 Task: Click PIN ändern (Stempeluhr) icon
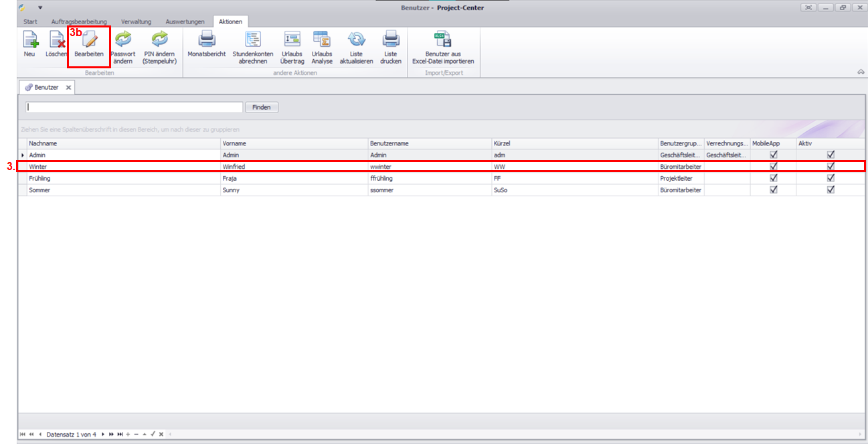point(159,41)
